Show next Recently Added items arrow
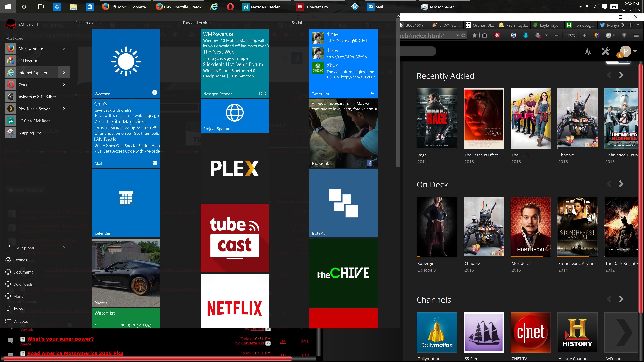This screenshot has width=644, height=362. tap(621, 75)
